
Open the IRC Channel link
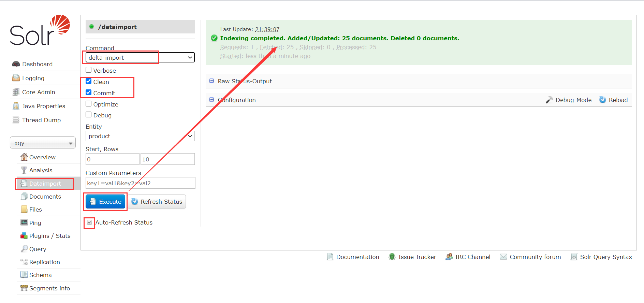tap(472, 257)
